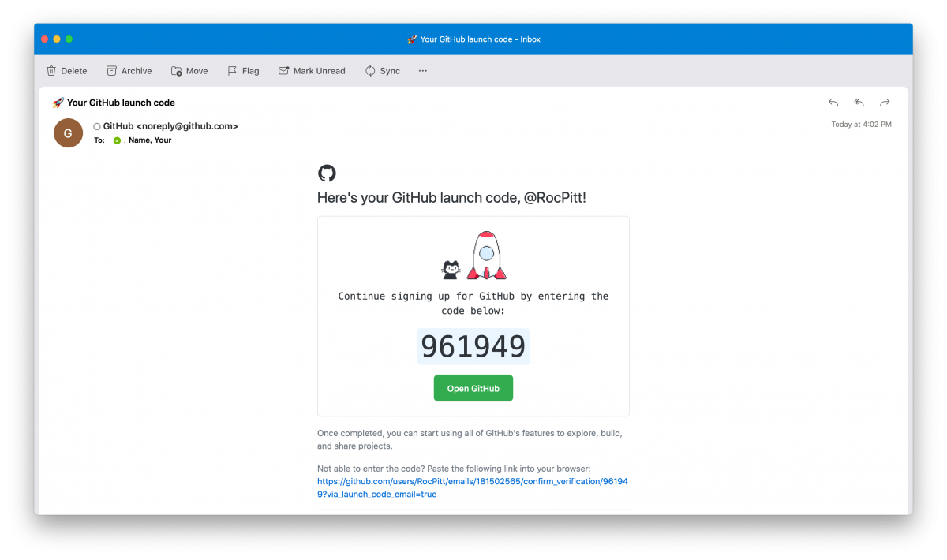947x560 pixels.
Task: Select the launch code 961949
Action: pyautogui.click(x=473, y=346)
